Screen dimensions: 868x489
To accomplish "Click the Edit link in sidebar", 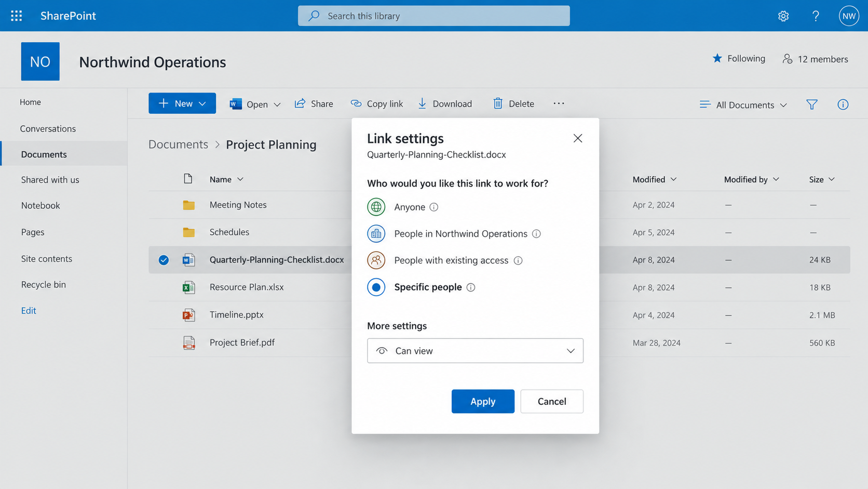I will 29,310.
